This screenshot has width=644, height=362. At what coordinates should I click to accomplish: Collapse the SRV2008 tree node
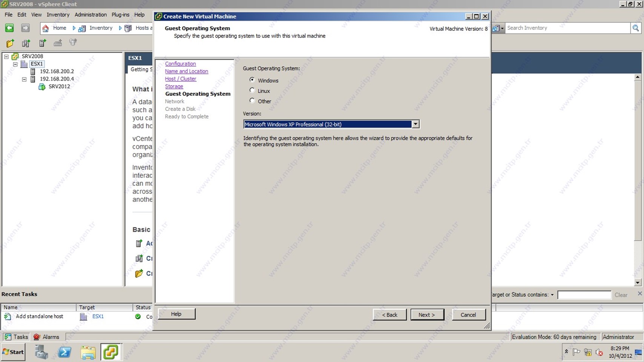[x=6, y=57]
